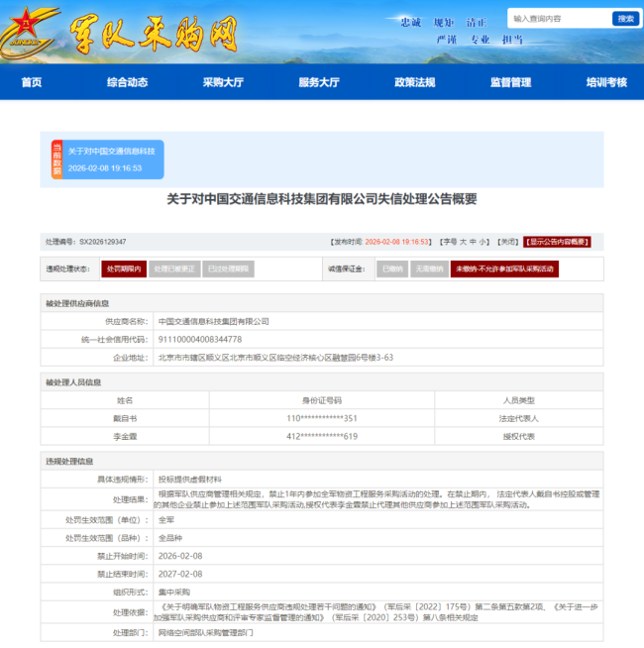Open the 培训考核 menu item

605,82
